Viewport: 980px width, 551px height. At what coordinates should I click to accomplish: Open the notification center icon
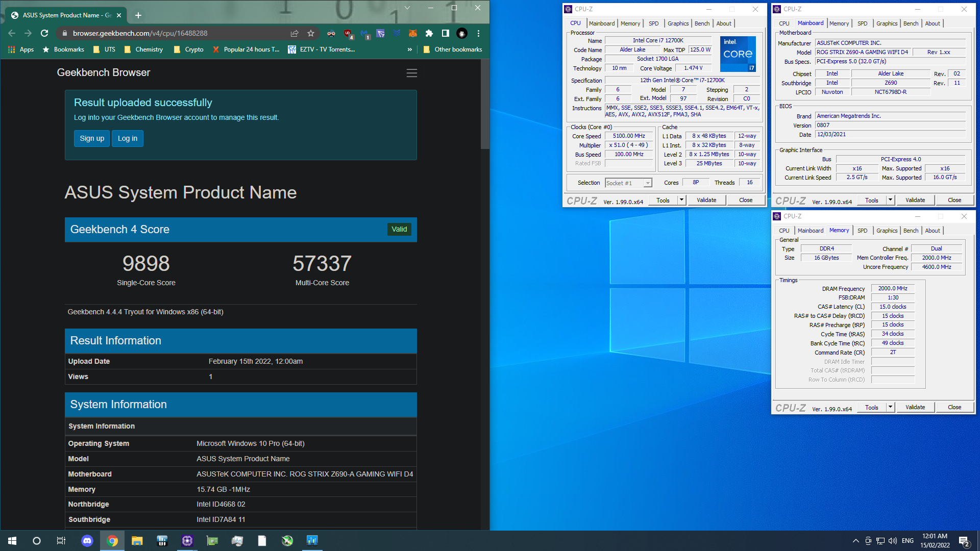point(964,541)
